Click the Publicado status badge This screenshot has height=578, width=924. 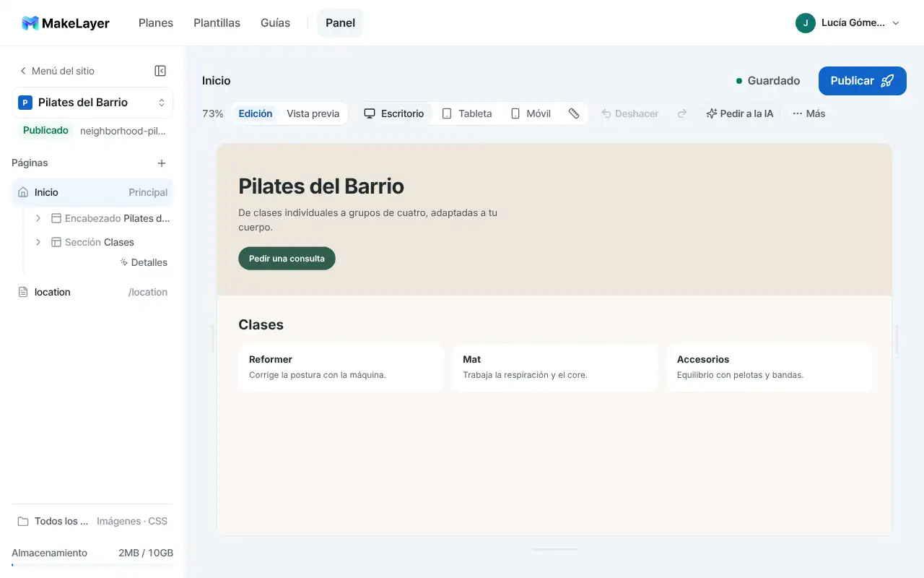coord(45,131)
